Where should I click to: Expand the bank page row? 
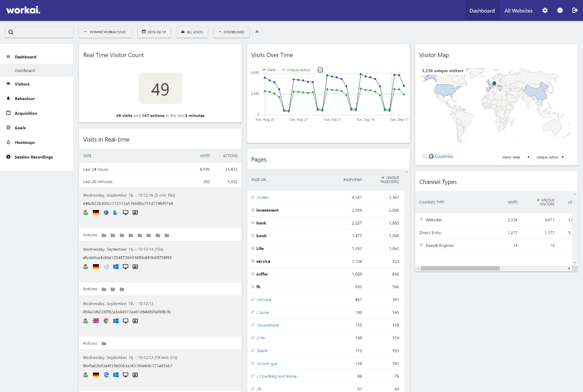[253, 223]
